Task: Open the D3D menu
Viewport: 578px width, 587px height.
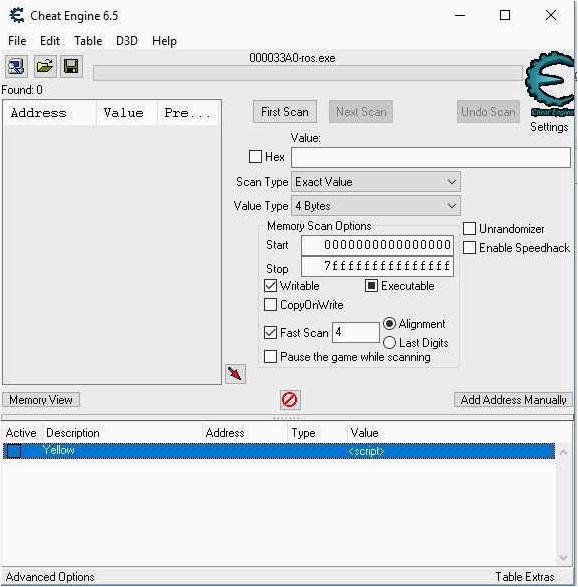Action: coord(127,40)
